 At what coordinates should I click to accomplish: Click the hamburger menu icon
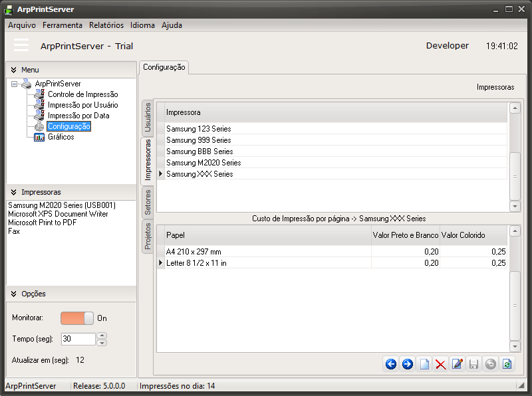click(21, 45)
